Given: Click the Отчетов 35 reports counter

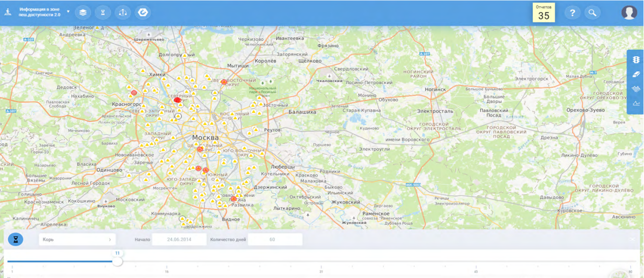Looking at the screenshot, I should pyautogui.click(x=544, y=13).
